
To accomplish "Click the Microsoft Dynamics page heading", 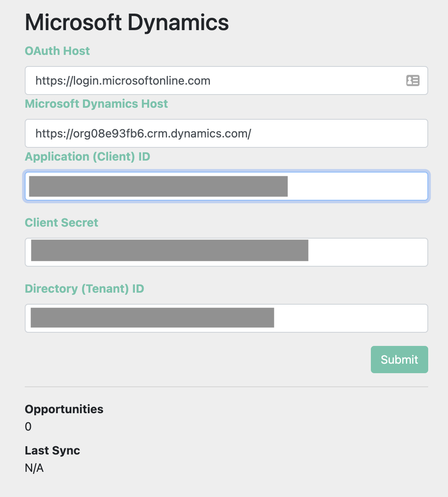I will 127,22.
